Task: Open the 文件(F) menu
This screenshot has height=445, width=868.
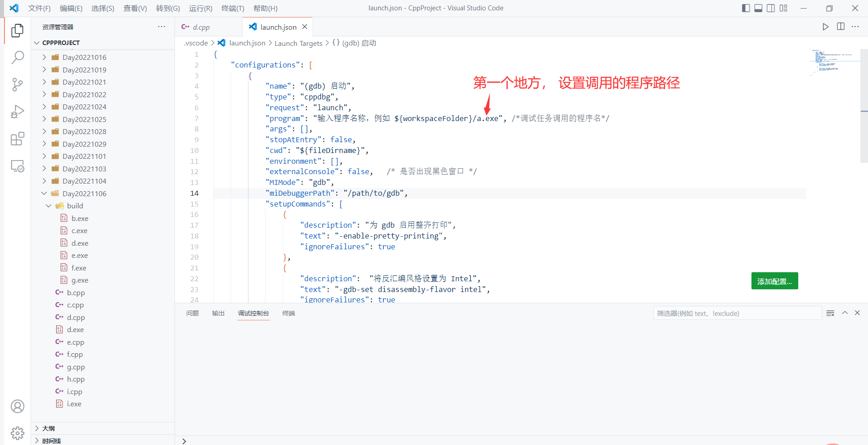Action: point(39,8)
